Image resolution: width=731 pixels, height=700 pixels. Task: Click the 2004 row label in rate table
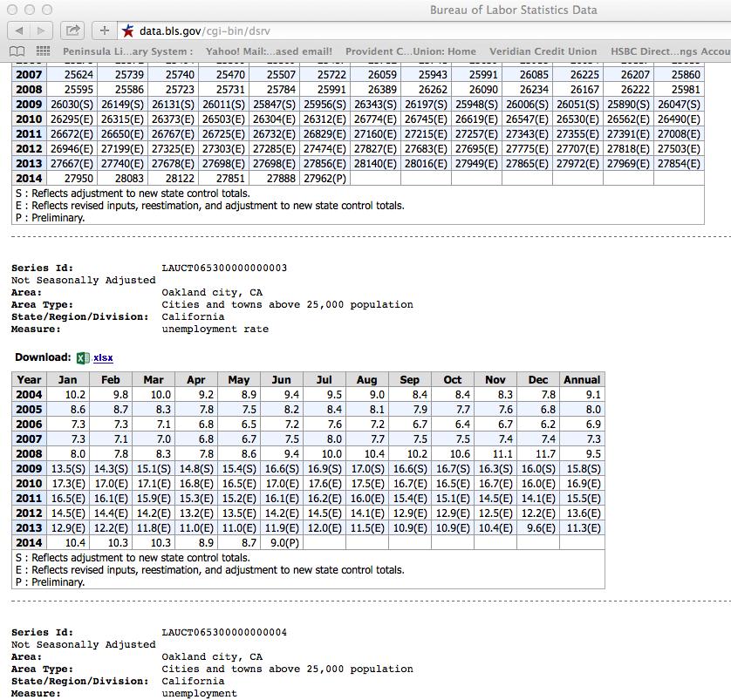click(29, 395)
